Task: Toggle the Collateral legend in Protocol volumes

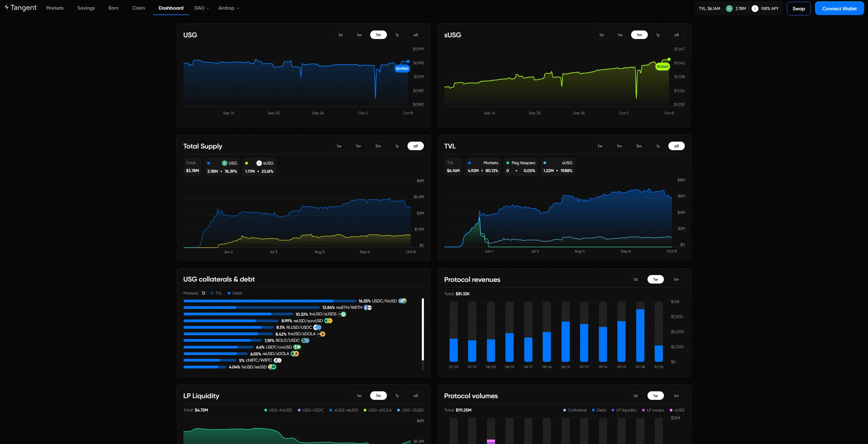Action: (575, 410)
